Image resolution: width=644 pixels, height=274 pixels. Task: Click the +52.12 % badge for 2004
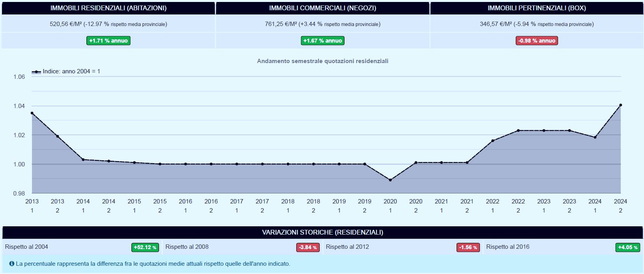tap(145, 247)
